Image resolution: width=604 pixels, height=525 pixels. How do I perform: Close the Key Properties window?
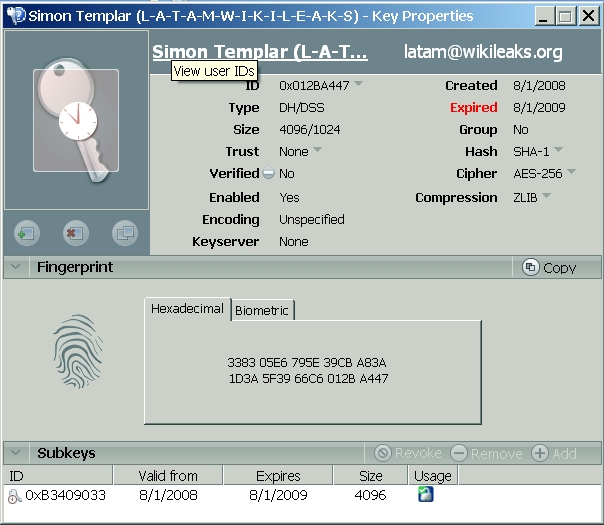[x=589, y=16]
